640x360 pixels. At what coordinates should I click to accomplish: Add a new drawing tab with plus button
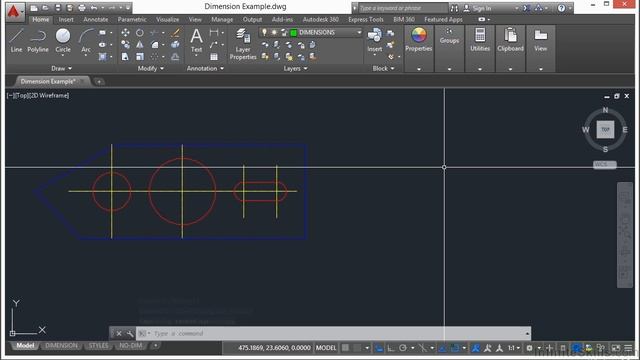[x=99, y=82]
